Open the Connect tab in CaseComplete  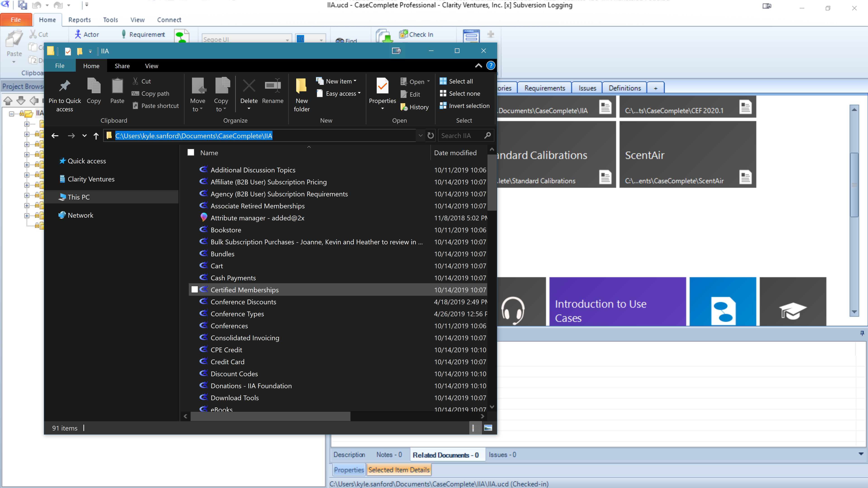click(169, 19)
